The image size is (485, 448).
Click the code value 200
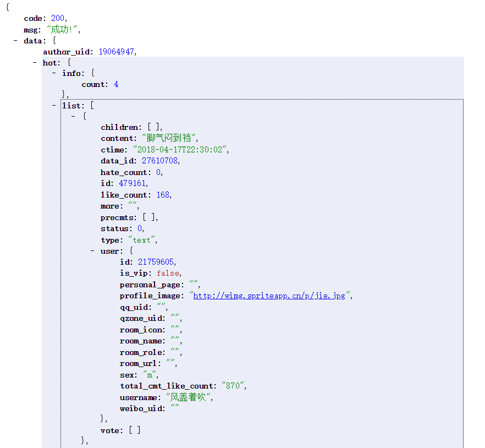pyautogui.click(x=58, y=18)
